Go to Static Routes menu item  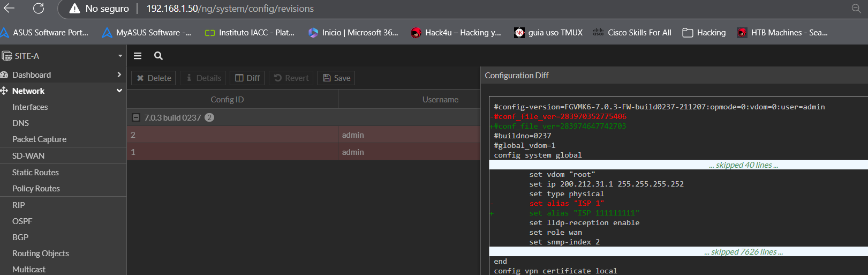[35, 172]
